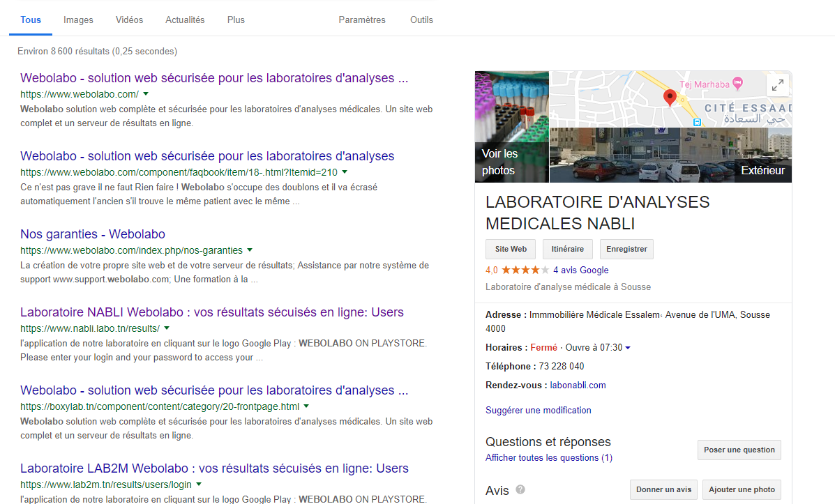Click the Poser une question button
Viewport: 835px width, 504px height.
point(739,450)
